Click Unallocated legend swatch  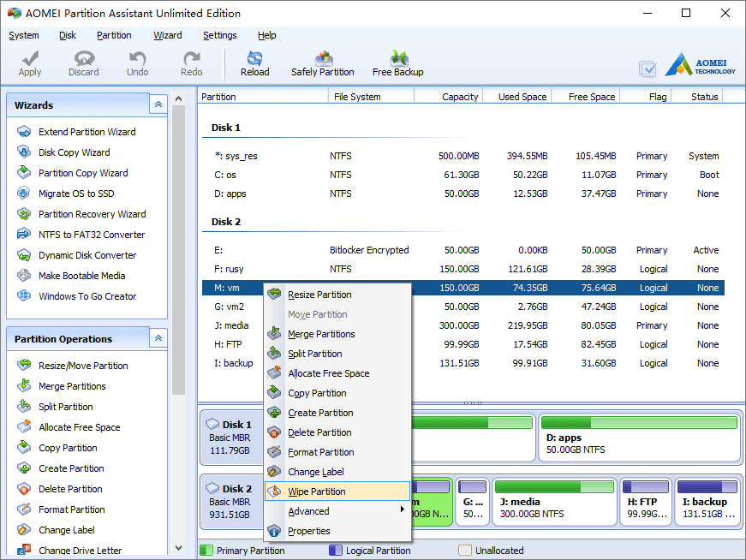tap(465, 550)
